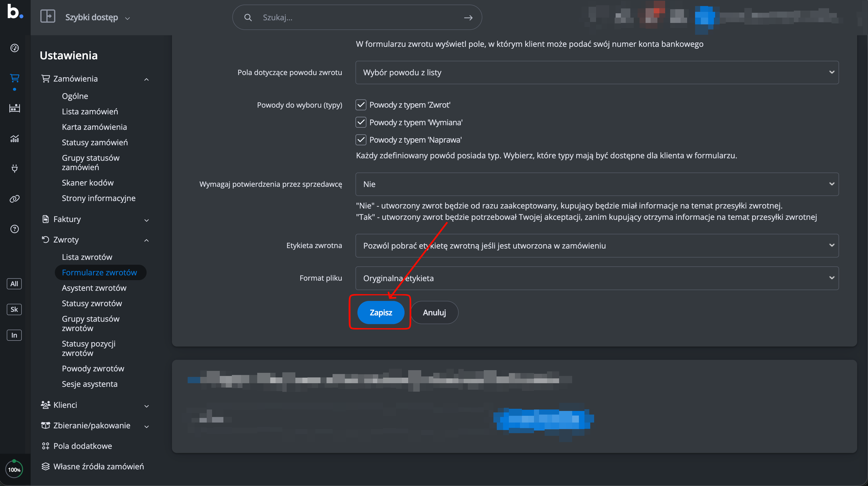Uncheck Powody z typem 'Wymiana'
This screenshot has height=486, width=868.
point(361,122)
